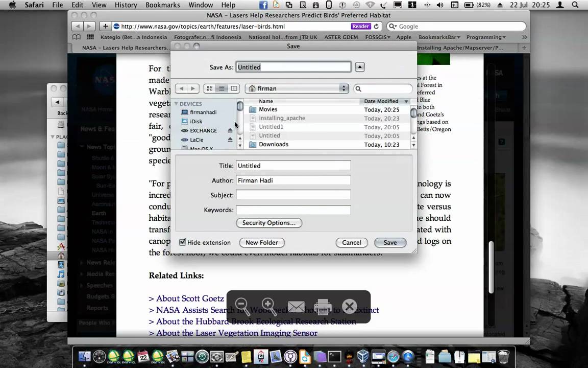Open Security Options
Screen dimensions: 588x368
pyautogui.click(x=269, y=223)
